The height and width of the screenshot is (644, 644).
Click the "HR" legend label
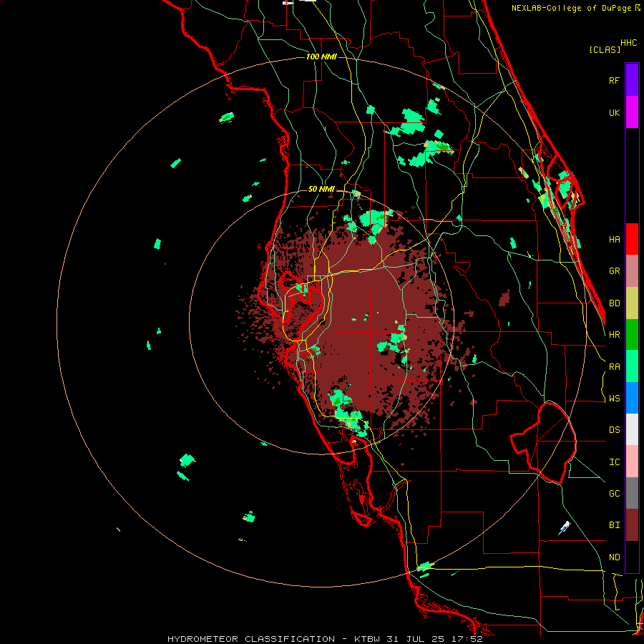click(x=614, y=335)
